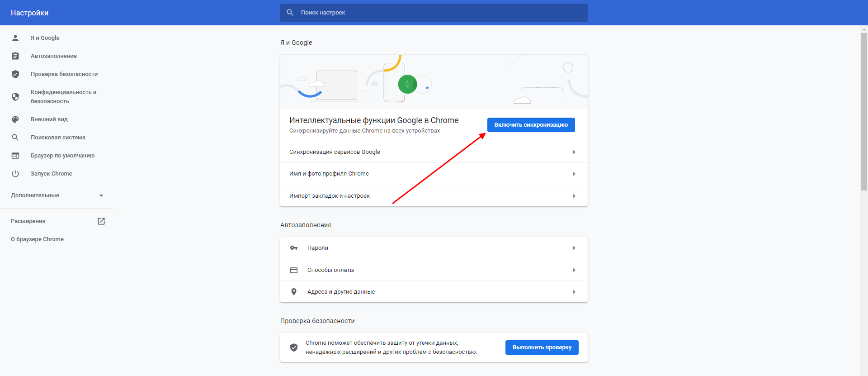Click the shield icon in the safety check card
This screenshot has height=376, width=868.
[x=294, y=347]
